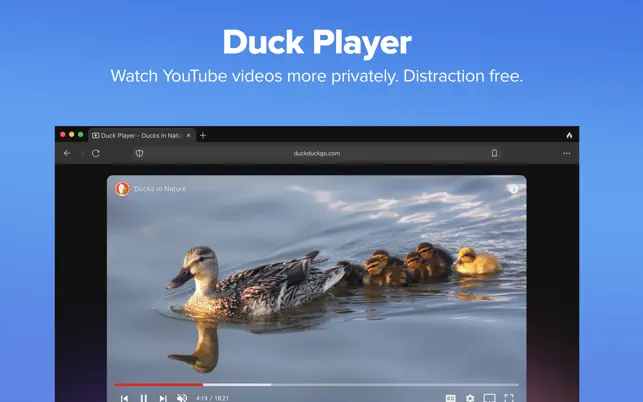Open a new tab with the plus button

click(203, 135)
